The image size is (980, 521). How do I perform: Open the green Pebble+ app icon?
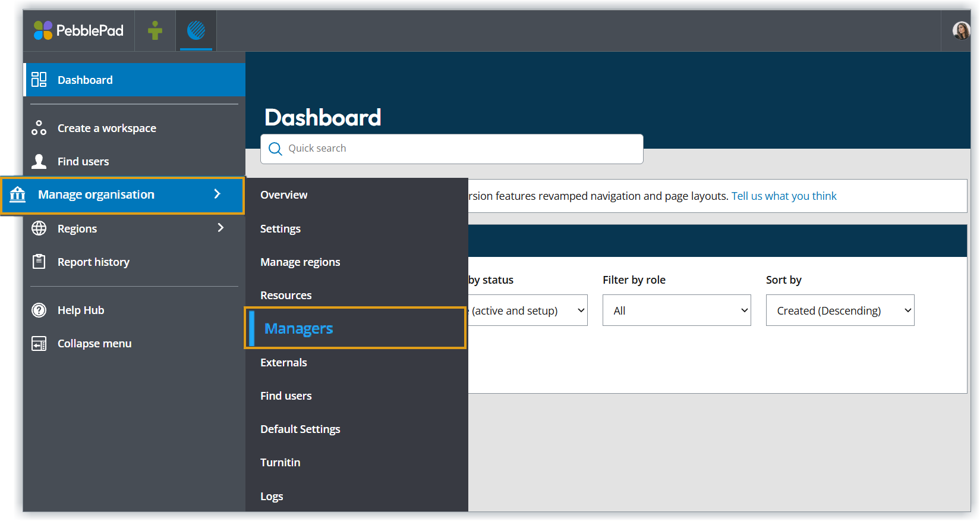[x=155, y=30]
